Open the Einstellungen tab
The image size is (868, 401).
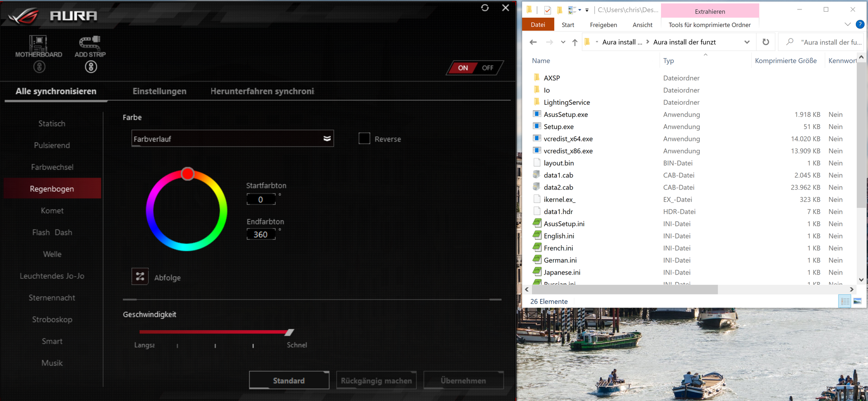[160, 91]
